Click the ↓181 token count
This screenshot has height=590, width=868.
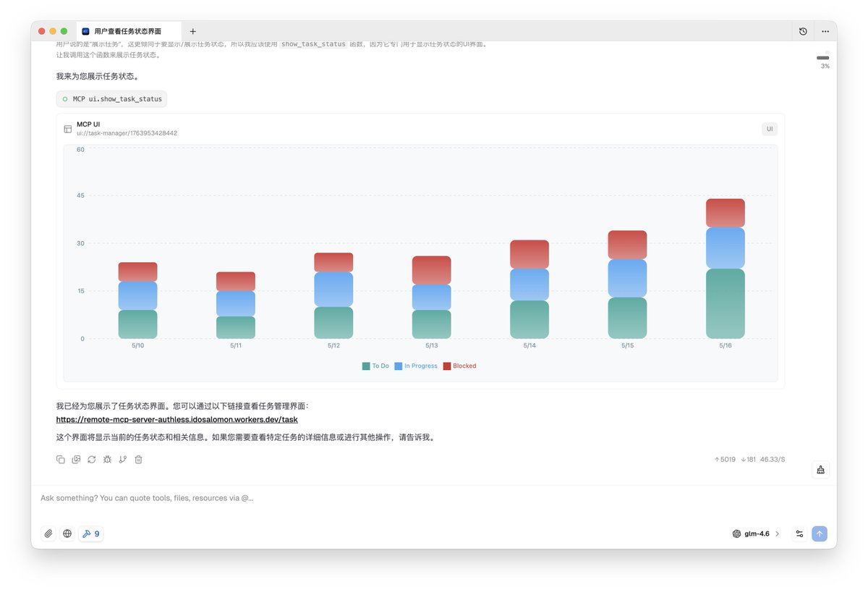[x=748, y=460]
